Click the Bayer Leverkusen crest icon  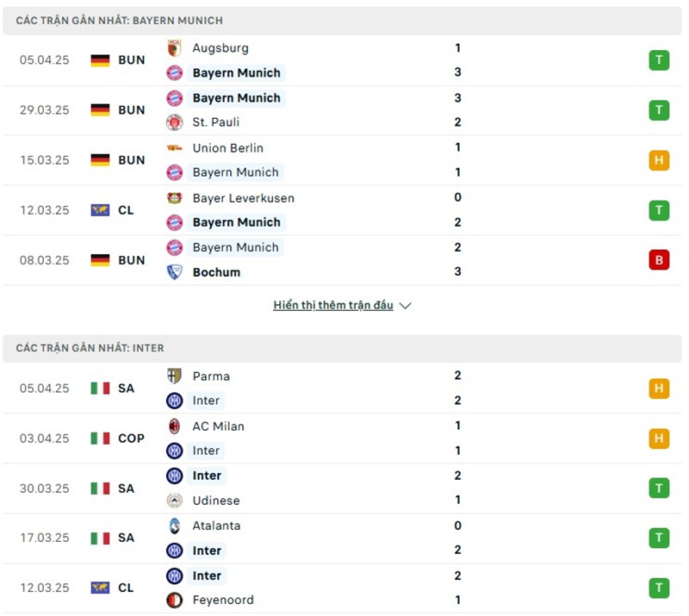[175, 198]
